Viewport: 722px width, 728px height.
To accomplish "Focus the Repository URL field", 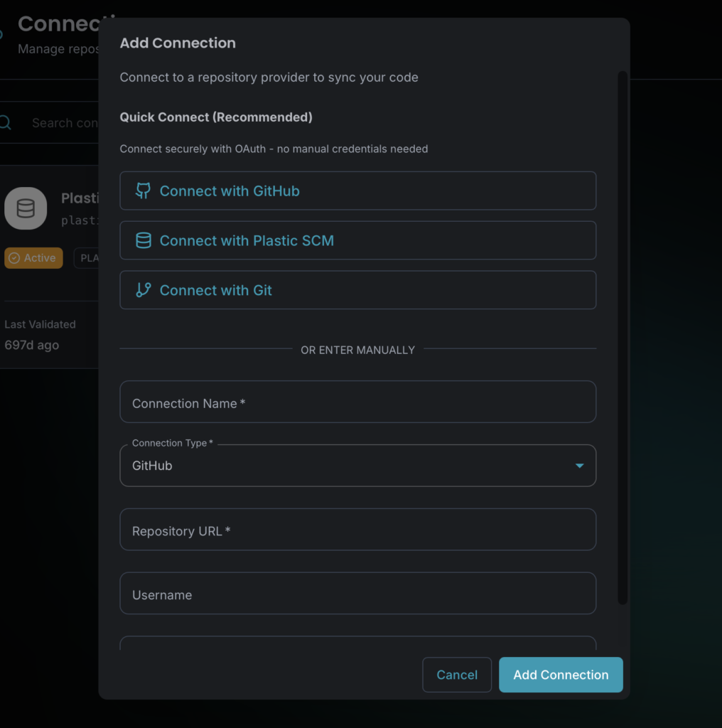I will pyautogui.click(x=357, y=530).
